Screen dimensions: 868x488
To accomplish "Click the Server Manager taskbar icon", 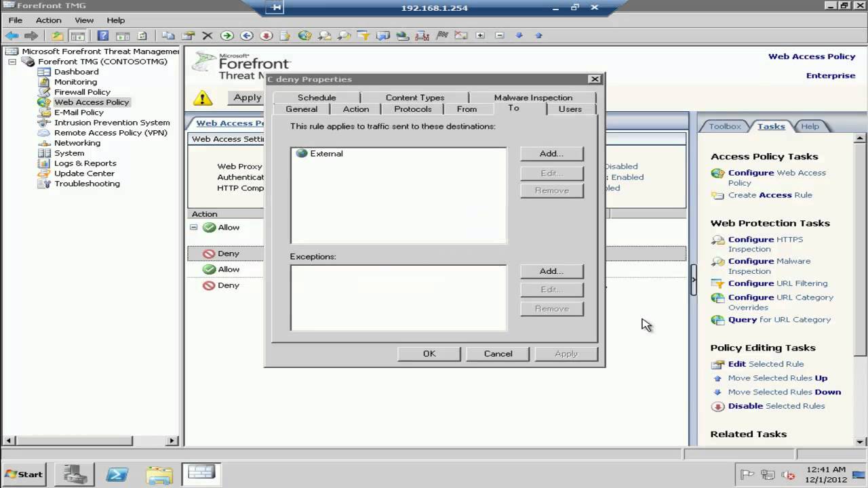I will tap(74, 474).
